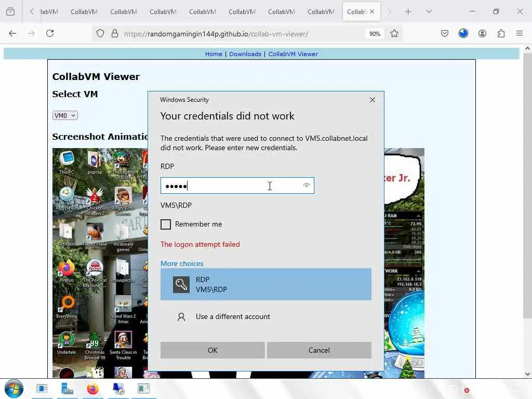Click Everything icon in VM screenshot
This screenshot has width=532, height=399.
66,307
